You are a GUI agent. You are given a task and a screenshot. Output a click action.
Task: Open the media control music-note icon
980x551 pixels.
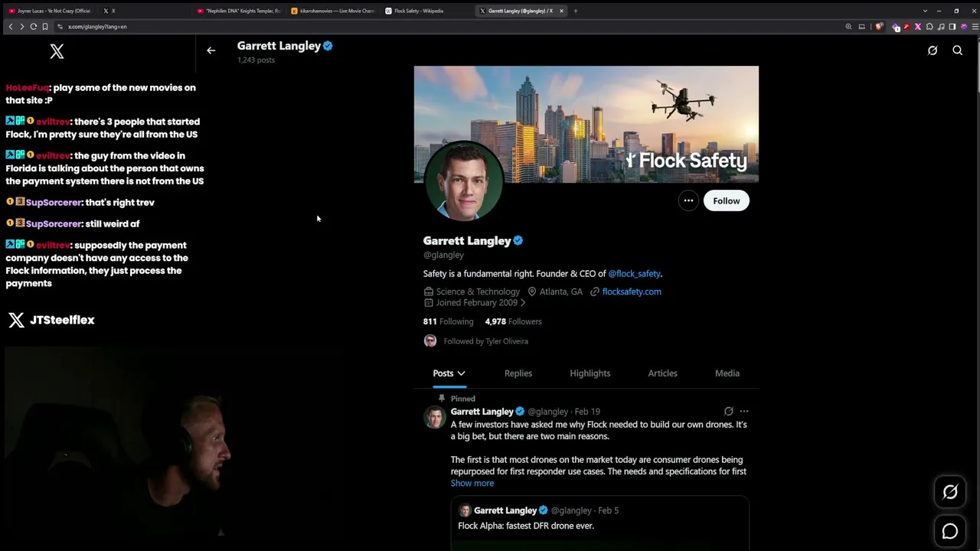coord(941,27)
